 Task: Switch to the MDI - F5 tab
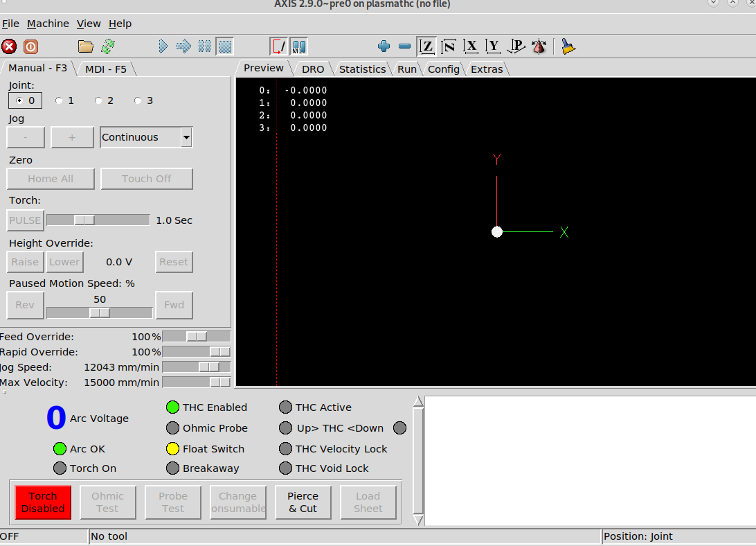click(106, 69)
